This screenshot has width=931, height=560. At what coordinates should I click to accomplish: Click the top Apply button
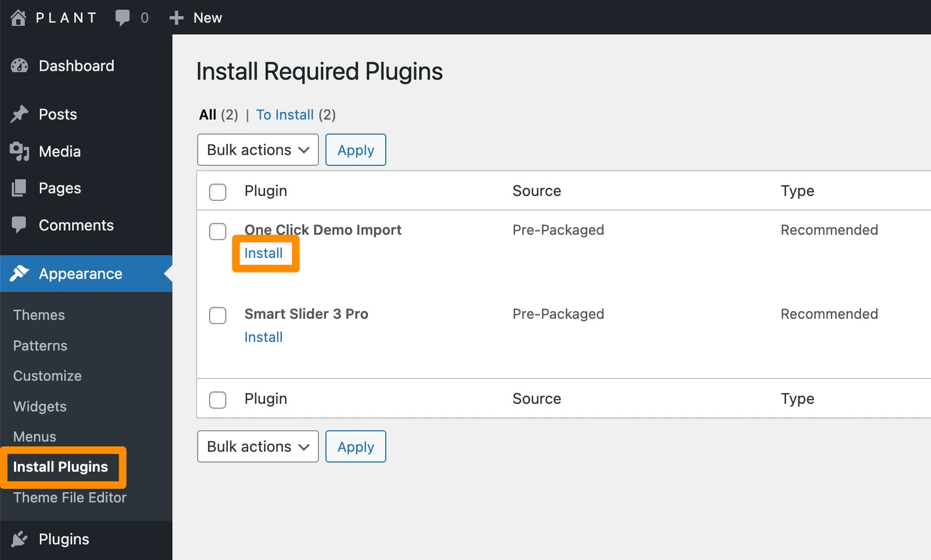point(356,150)
